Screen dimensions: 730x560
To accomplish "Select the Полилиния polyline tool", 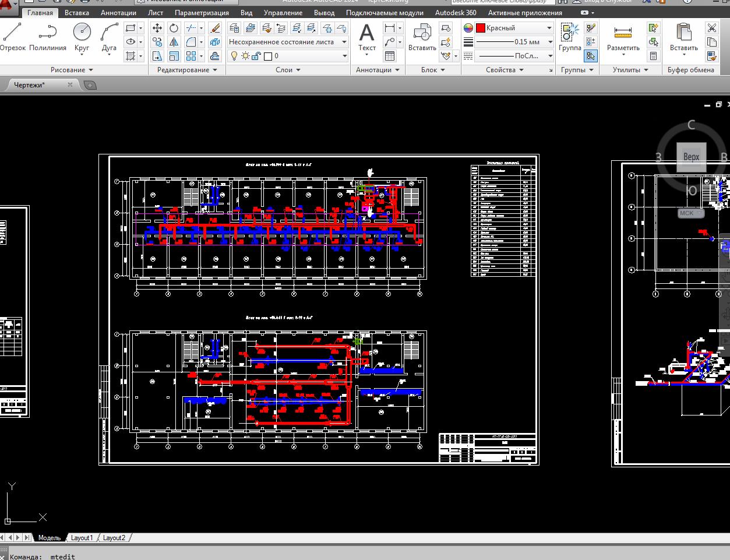I will (48, 37).
